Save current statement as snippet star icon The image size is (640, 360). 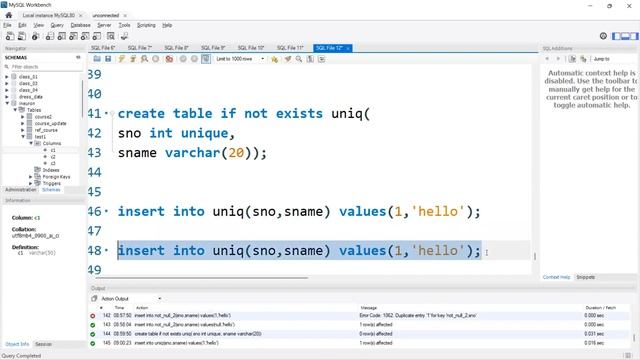coord(275,59)
